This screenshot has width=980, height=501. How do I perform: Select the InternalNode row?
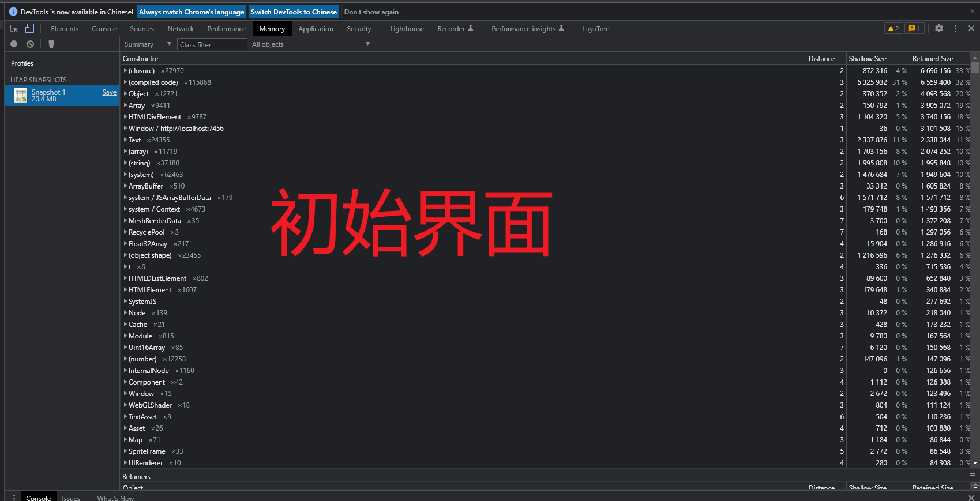pos(546,370)
